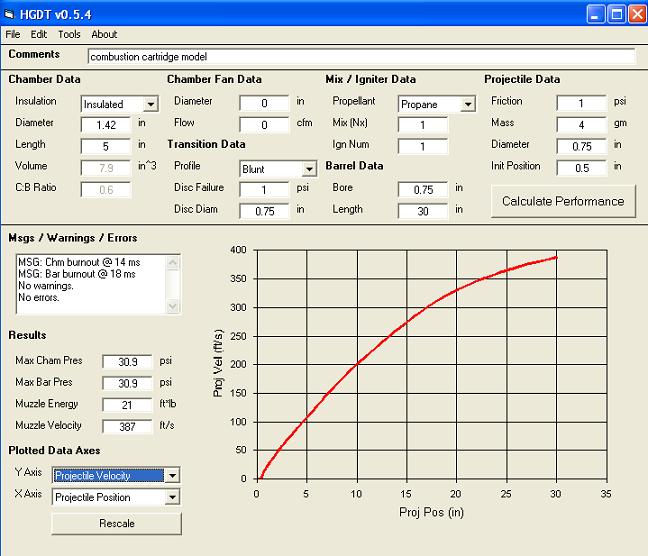The width and height of the screenshot is (648, 556).
Task: Open the Y Axis plotted data dropdown
Action: coord(172,476)
